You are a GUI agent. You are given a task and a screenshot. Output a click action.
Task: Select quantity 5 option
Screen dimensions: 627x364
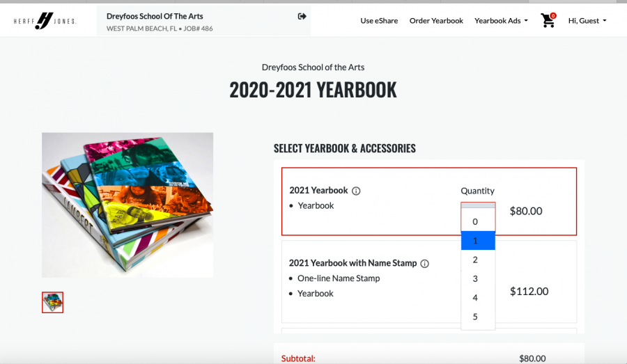[x=478, y=317]
